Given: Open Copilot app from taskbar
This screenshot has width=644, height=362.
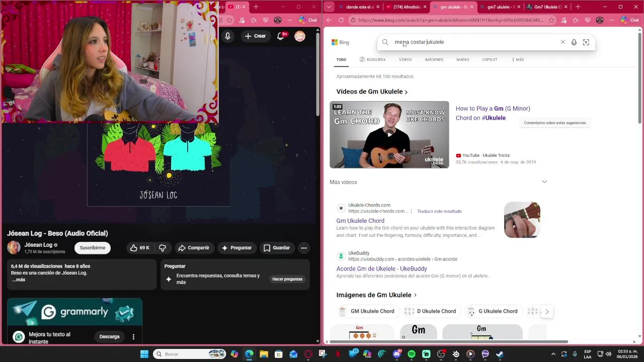Looking at the screenshot, I should click(234, 354).
